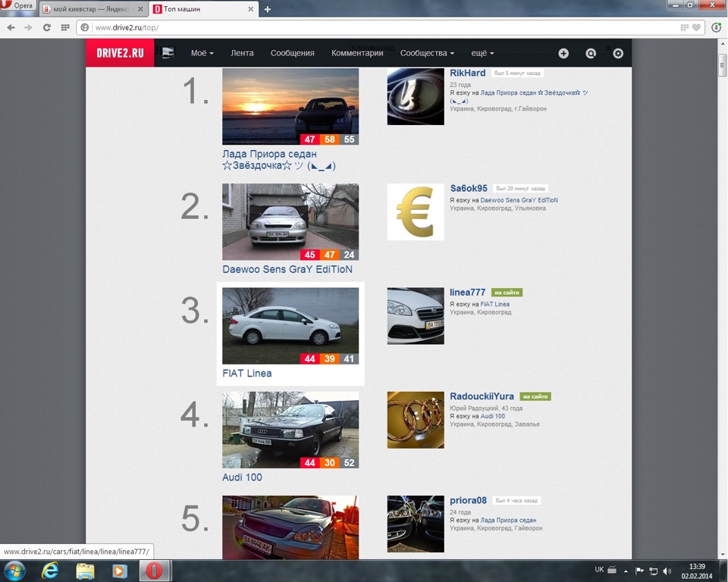Click the volume speaker tray icon
This screenshot has width=728, height=582.
tap(667, 571)
